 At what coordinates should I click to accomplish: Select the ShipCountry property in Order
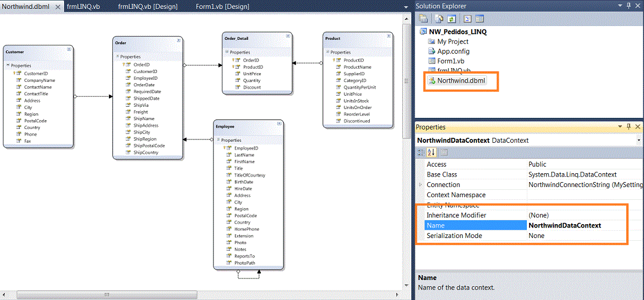146,152
